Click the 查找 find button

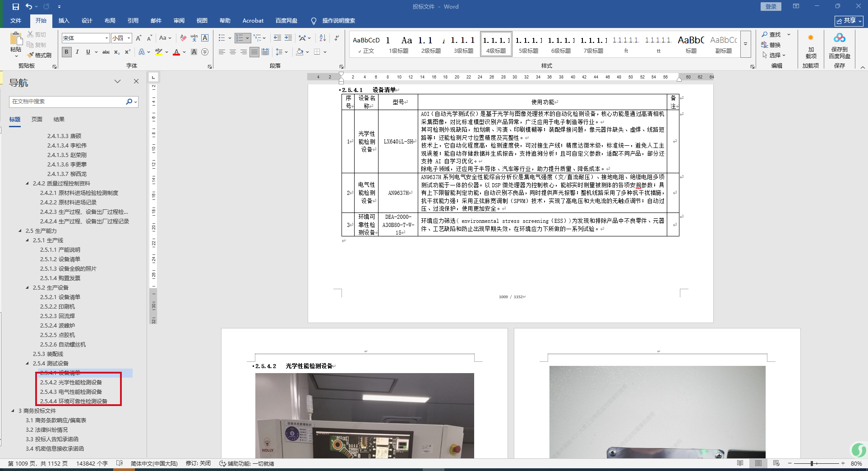(x=771, y=35)
